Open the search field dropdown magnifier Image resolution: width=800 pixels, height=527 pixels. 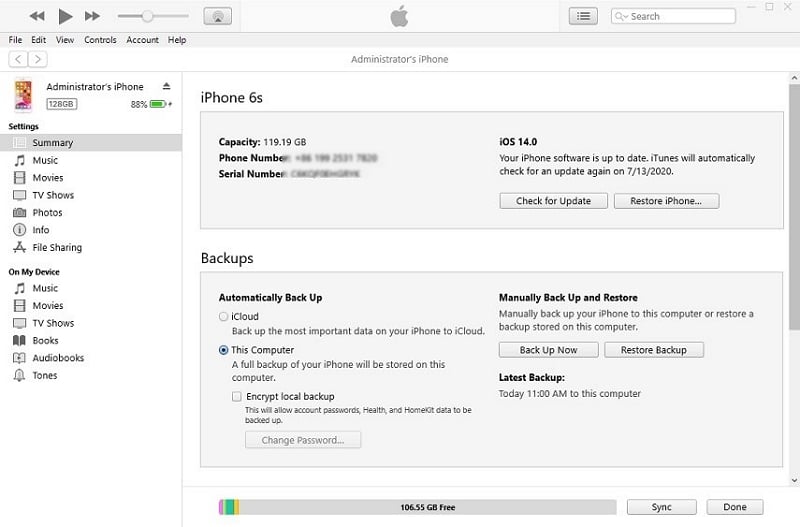pyautogui.click(x=622, y=16)
